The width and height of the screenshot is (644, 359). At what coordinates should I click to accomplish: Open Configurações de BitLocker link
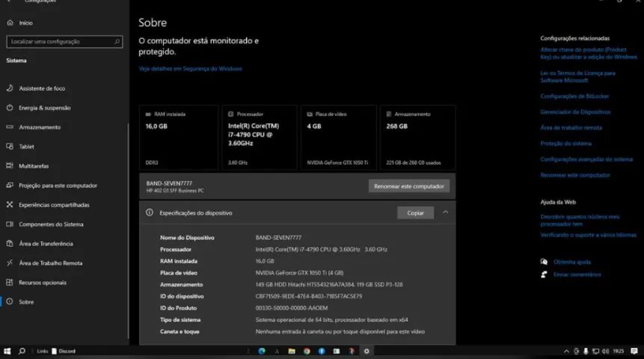coord(574,96)
